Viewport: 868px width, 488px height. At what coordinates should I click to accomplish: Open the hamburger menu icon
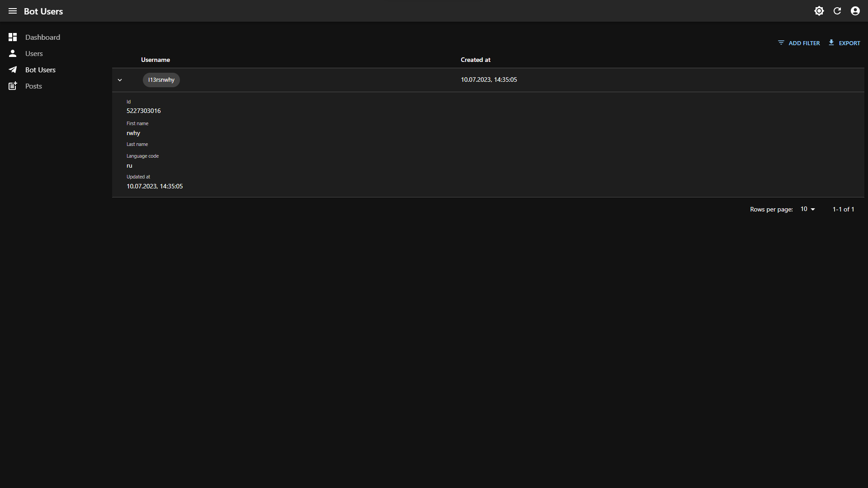pos(13,11)
